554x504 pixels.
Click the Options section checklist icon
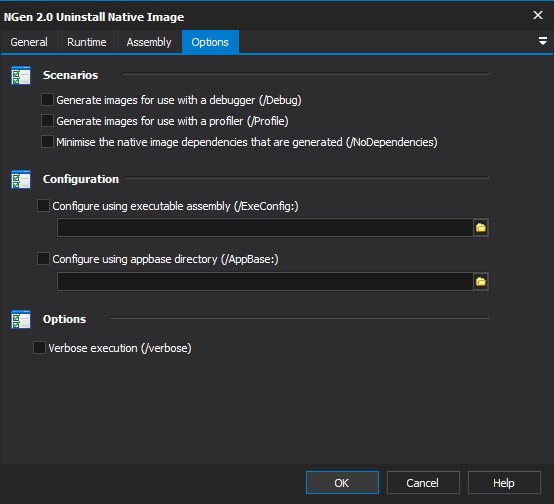point(21,320)
